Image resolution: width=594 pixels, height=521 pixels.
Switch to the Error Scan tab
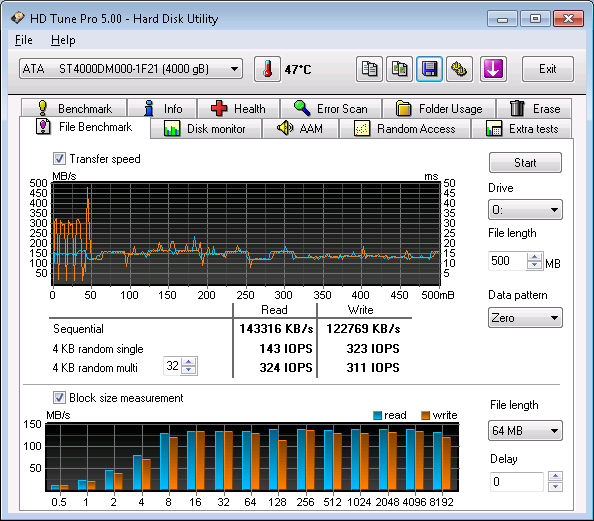tap(331, 108)
